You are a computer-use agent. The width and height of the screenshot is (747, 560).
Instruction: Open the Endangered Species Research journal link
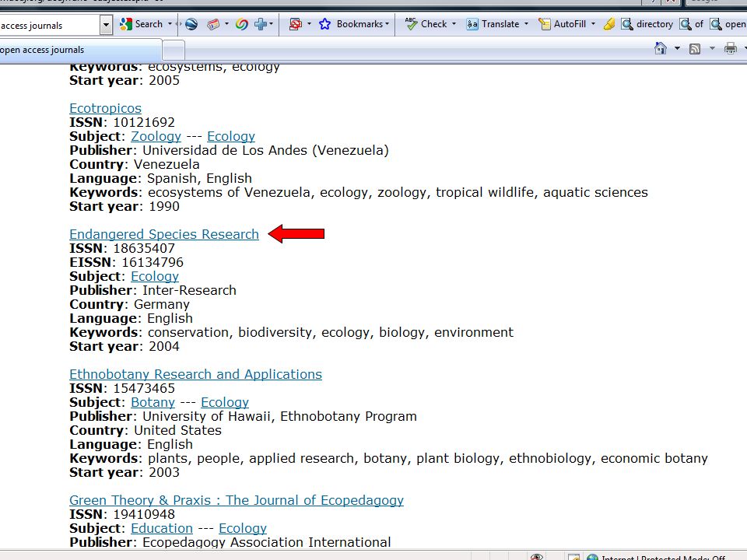(164, 234)
